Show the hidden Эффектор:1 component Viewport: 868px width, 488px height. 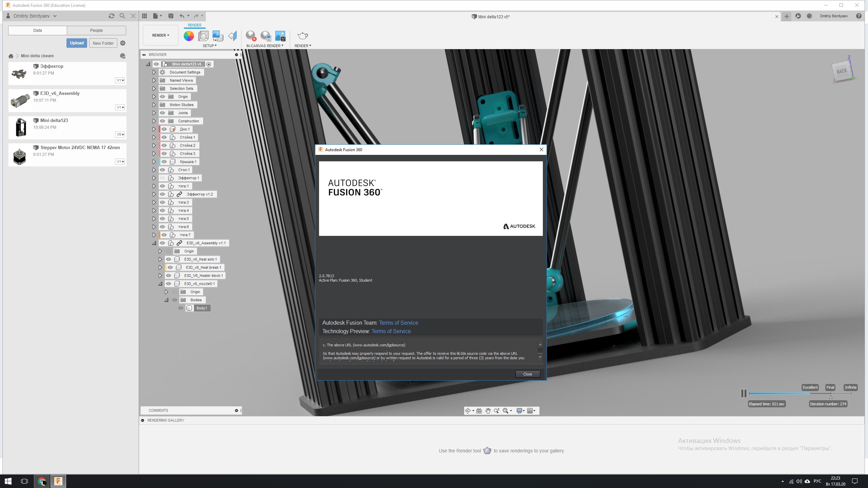[162, 178]
